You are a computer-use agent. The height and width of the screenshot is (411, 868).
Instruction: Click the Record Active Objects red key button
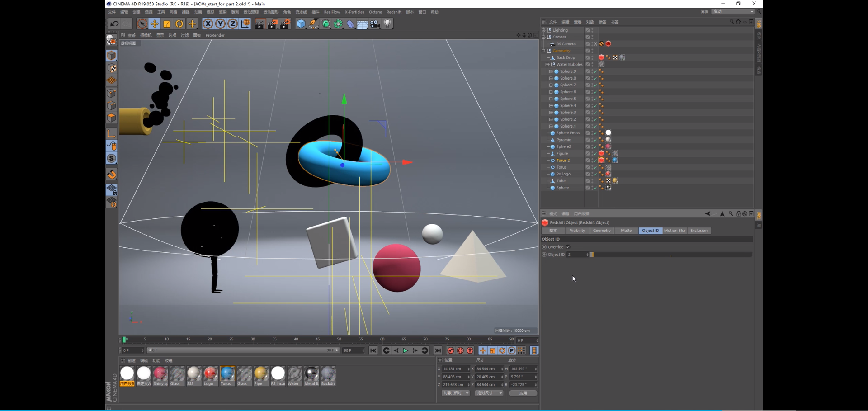click(x=451, y=350)
